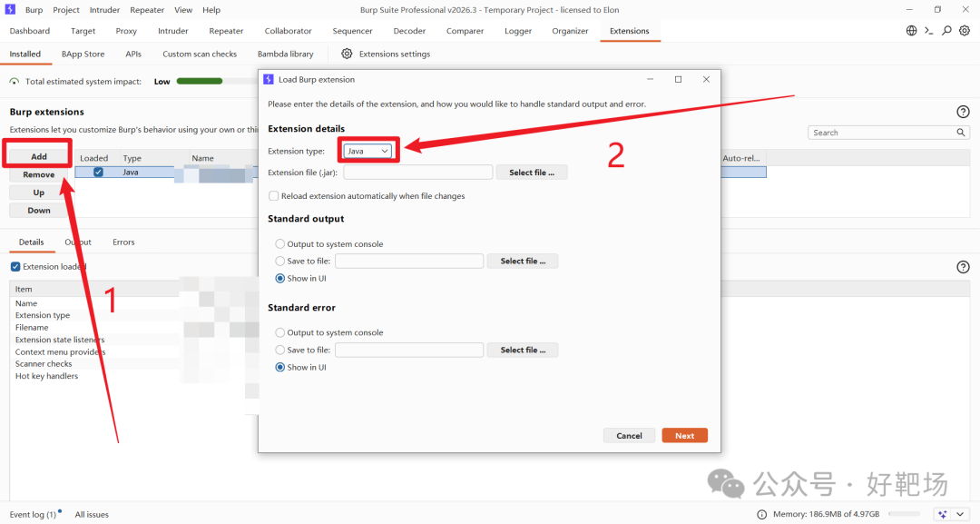980x524 pixels.
Task: Open Extensions settings gear icon
Action: 347,54
